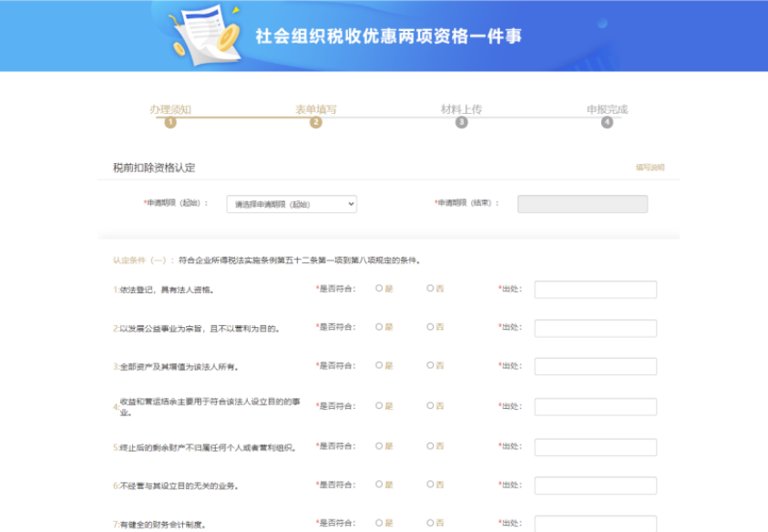The width and height of the screenshot is (768, 532).
Task: Click the 出处 field for condition 4
Action: [595, 406]
